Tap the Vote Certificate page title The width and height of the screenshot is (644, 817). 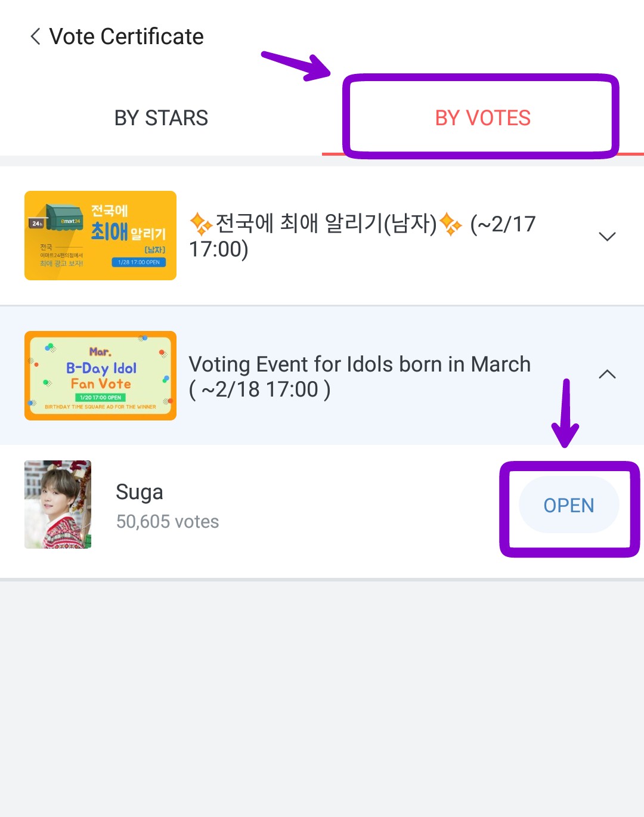coord(126,37)
